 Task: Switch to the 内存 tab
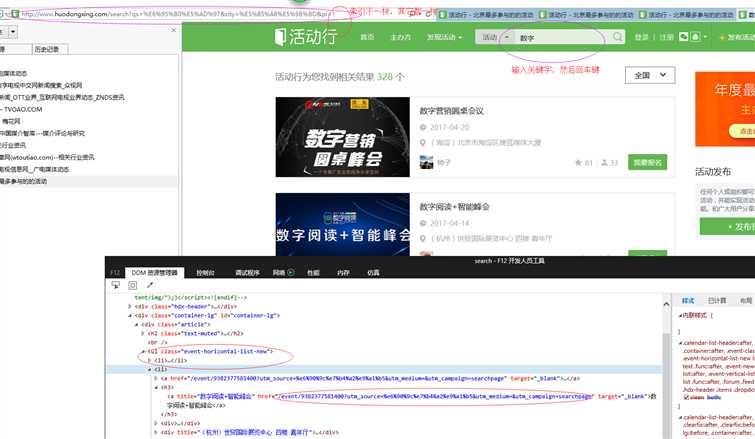tap(343, 272)
